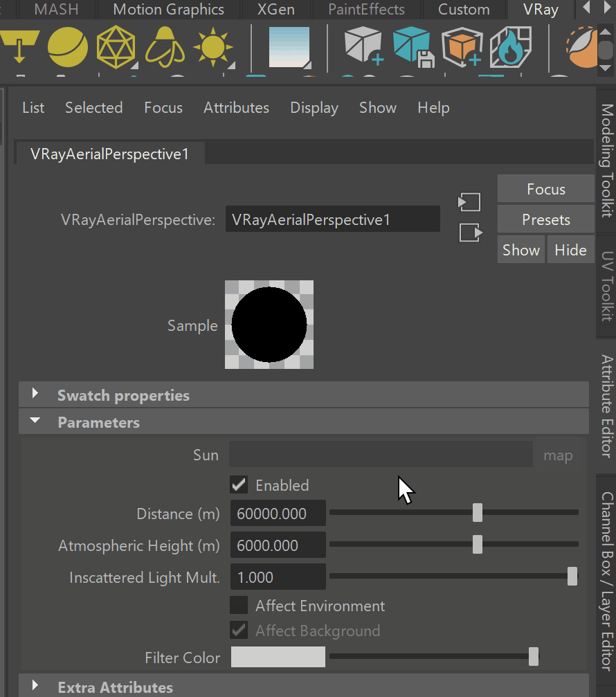Open the Modeling Toolkit side tab
616x697 pixels.
point(607,160)
